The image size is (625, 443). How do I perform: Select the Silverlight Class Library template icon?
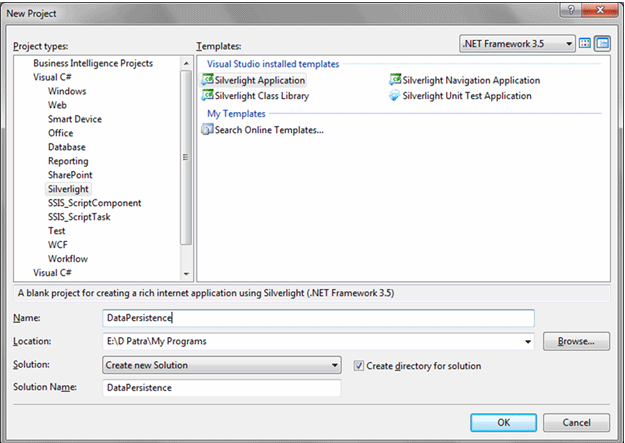click(207, 95)
